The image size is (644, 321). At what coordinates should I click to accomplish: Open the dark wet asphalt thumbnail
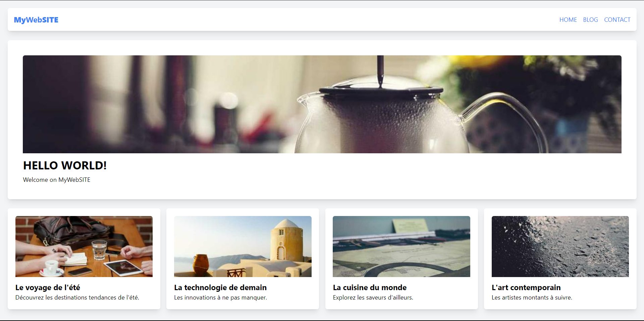[x=560, y=247]
